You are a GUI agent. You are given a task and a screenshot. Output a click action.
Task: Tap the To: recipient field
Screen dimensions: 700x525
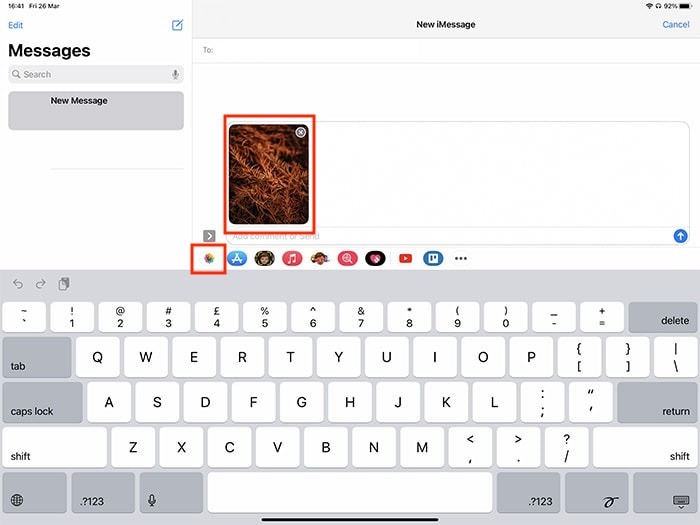point(446,50)
